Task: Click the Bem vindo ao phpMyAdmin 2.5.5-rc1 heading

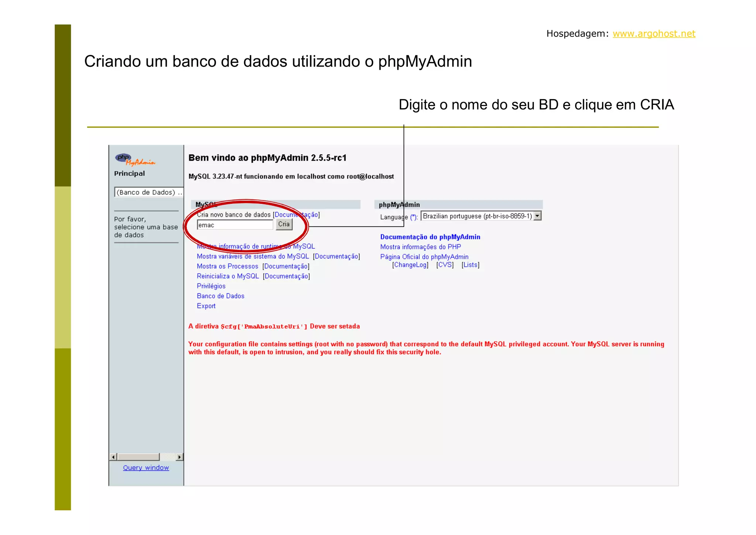Action: click(x=268, y=158)
